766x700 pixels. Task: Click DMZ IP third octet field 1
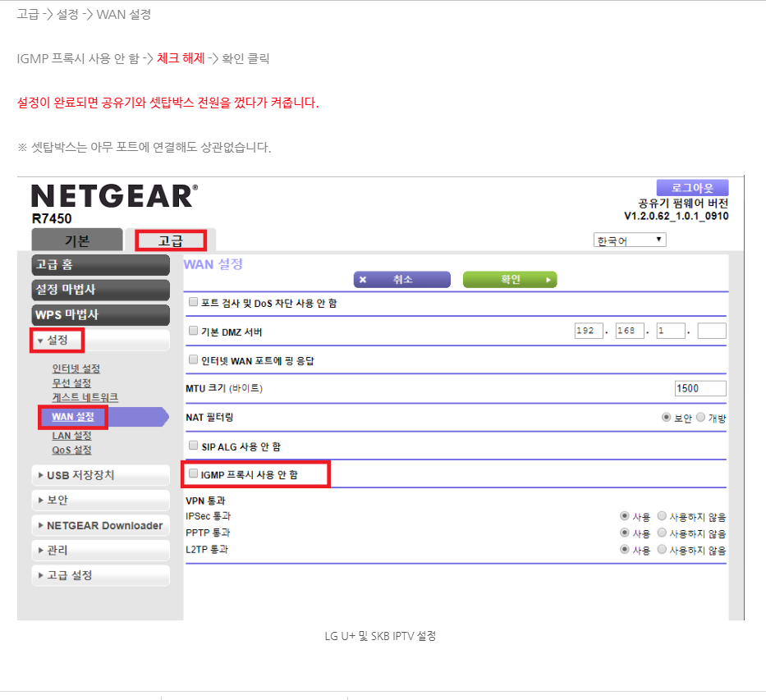pos(671,331)
